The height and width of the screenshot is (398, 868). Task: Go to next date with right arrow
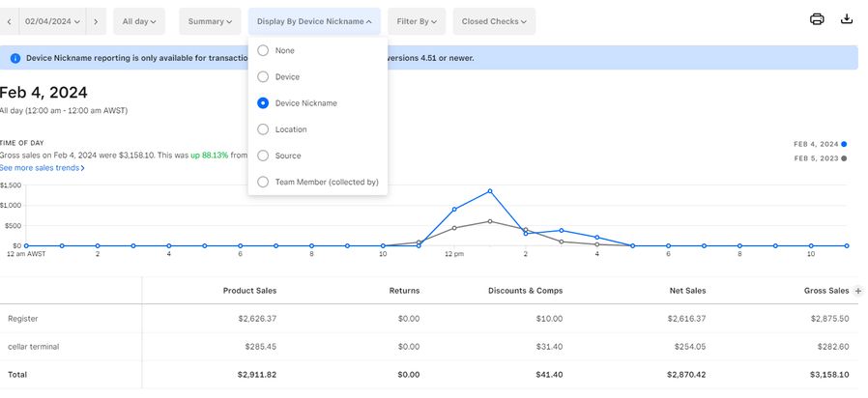(95, 21)
